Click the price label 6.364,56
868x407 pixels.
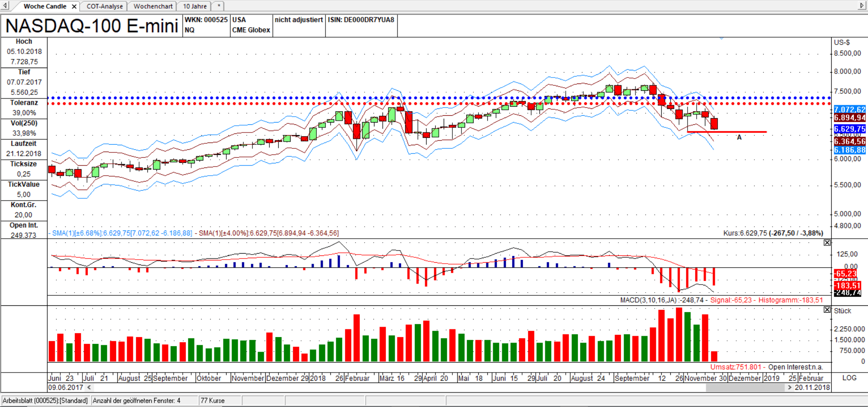pos(850,142)
